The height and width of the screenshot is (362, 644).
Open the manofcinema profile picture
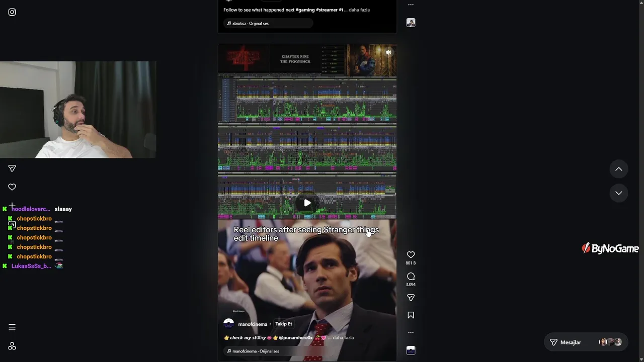click(229, 324)
